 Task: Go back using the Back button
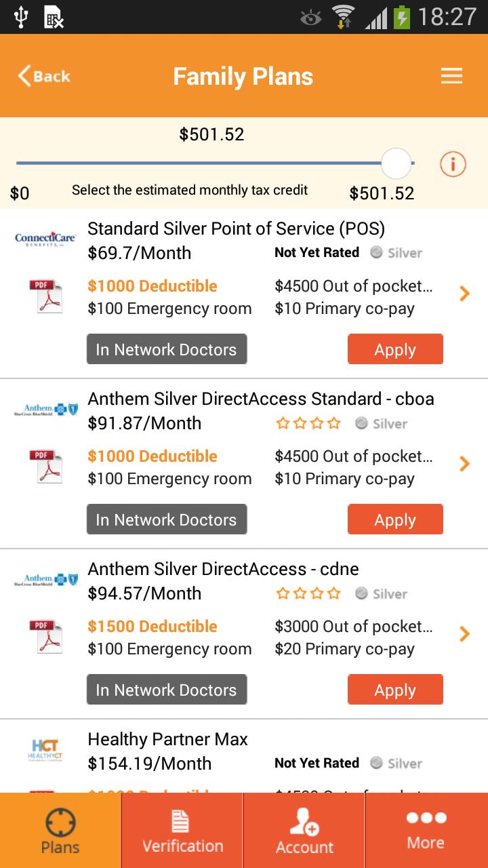click(44, 76)
